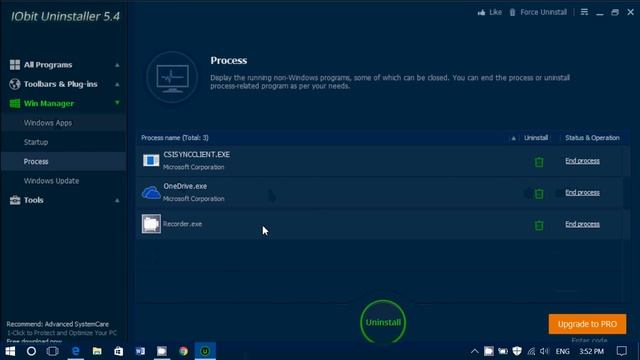Click trash icon for CSISYNCCLIENT.EXE

click(539, 162)
